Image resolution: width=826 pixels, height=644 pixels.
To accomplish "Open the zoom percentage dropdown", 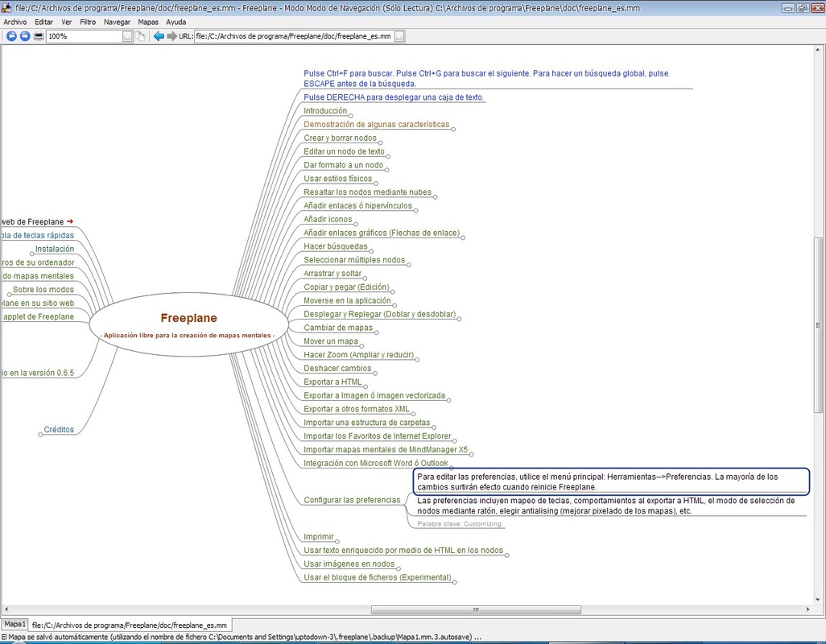I will 127,36.
